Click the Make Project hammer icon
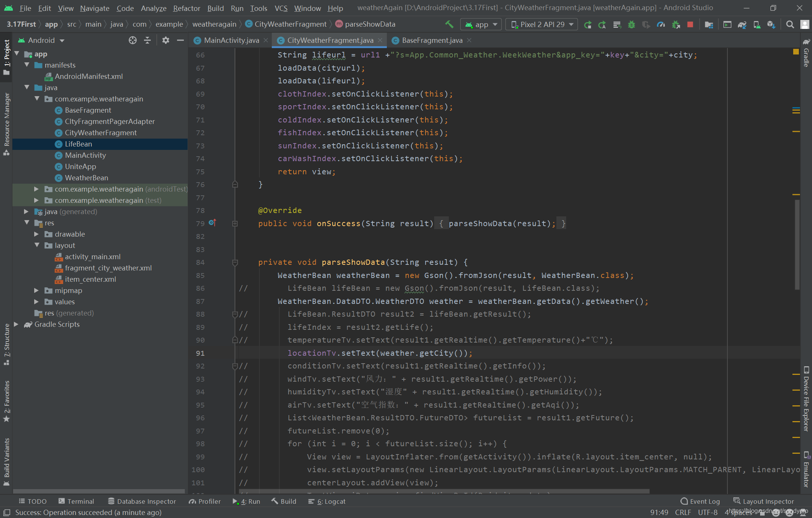The image size is (812, 518). click(449, 24)
